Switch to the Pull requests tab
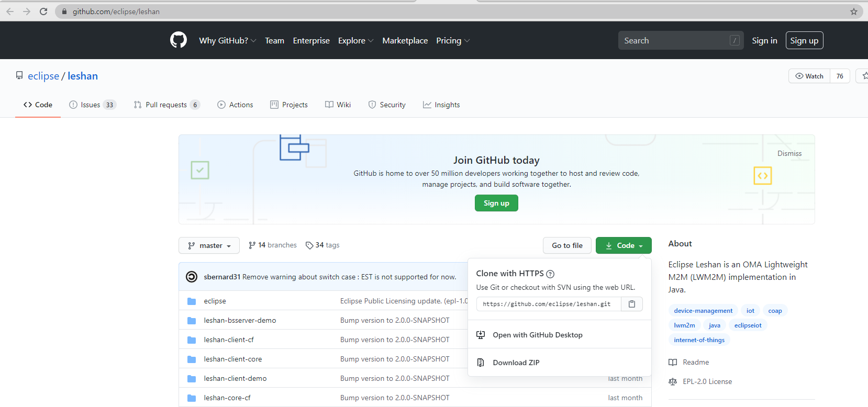This screenshot has height=407, width=868. 167,105
